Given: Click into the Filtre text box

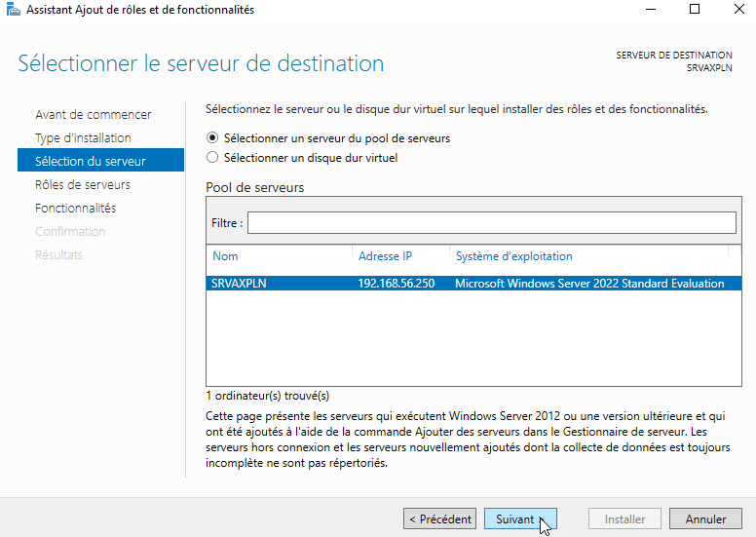Looking at the screenshot, I should [491, 223].
